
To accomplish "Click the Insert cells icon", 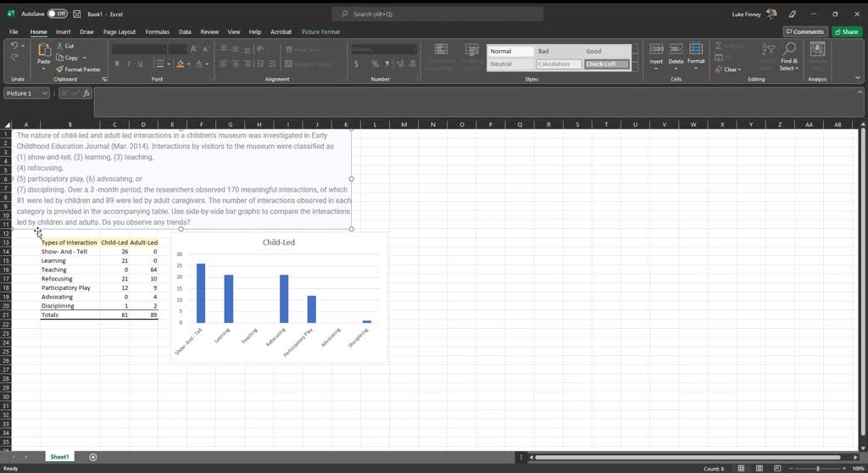I will coord(656,49).
